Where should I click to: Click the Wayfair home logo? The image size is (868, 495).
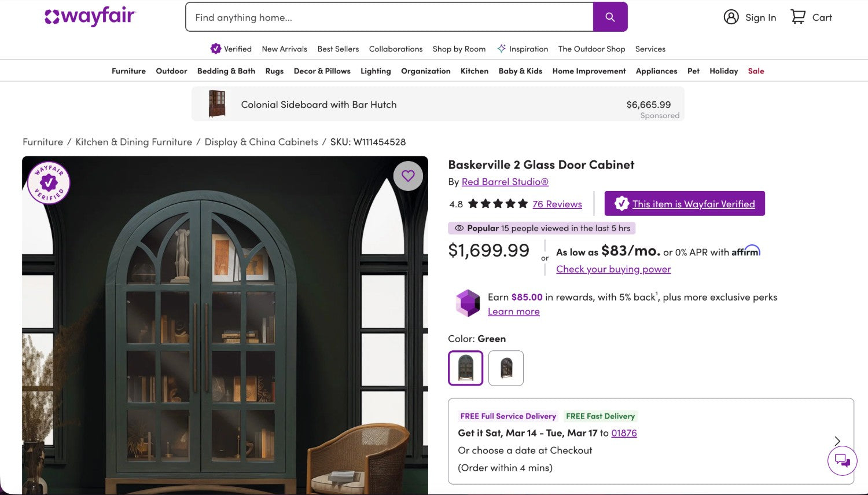click(x=90, y=17)
